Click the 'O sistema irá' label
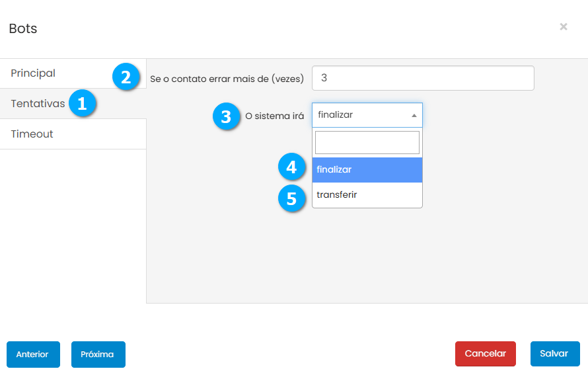Viewport: 588px width, 377px height. (274, 116)
